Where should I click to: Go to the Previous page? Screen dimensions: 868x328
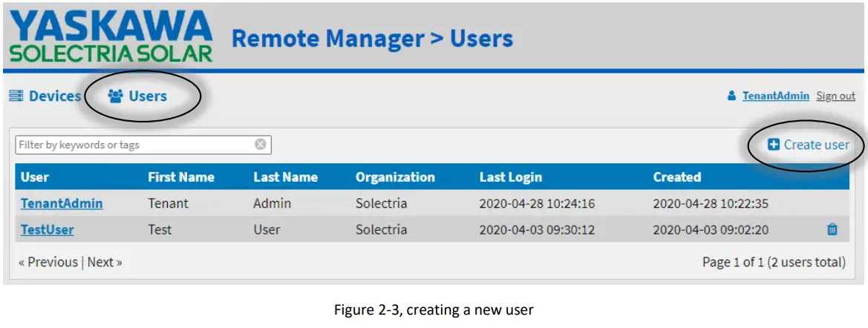tap(48, 262)
